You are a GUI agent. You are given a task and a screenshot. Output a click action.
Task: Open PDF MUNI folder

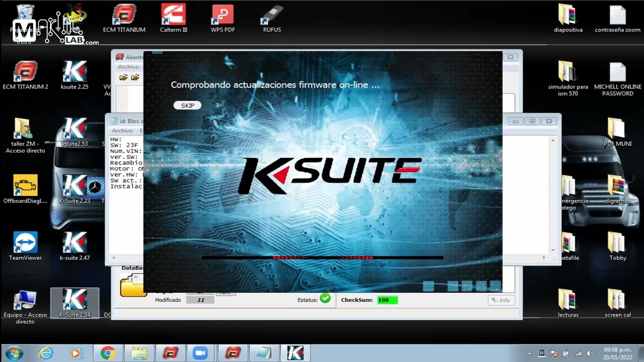click(617, 132)
